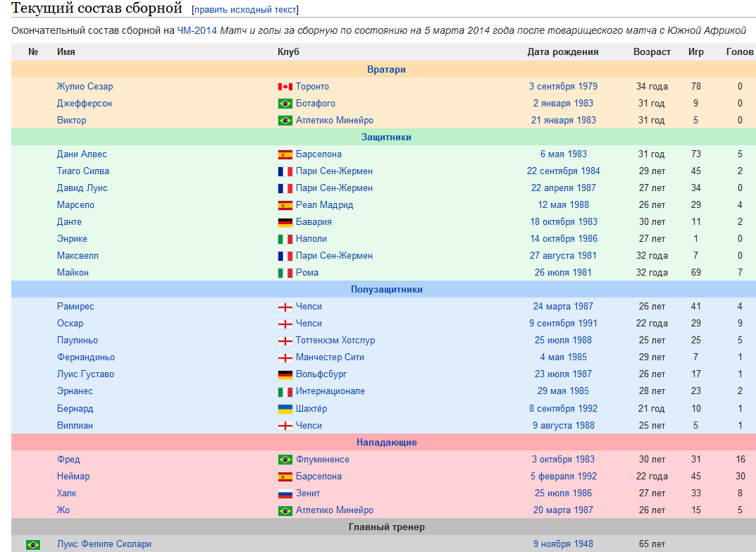Click the Brazil flag beside Флуминенсе
The height and width of the screenshot is (552, 756).
click(285, 460)
